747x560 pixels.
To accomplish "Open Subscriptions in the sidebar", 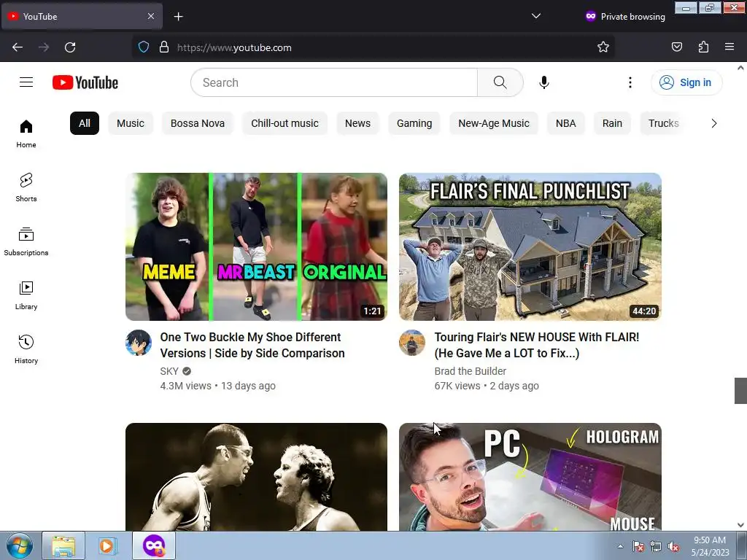I will pos(26,242).
